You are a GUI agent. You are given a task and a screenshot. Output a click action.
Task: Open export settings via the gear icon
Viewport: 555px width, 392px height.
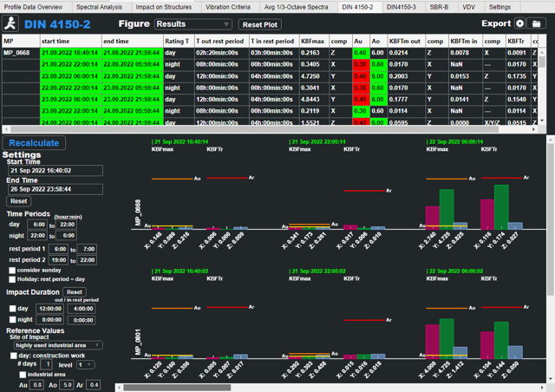pos(520,24)
